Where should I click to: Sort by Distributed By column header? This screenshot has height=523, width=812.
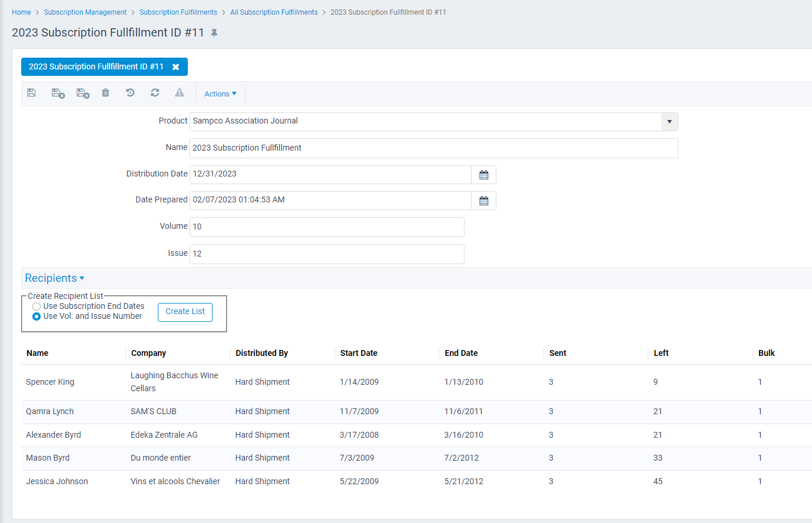click(x=261, y=353)
